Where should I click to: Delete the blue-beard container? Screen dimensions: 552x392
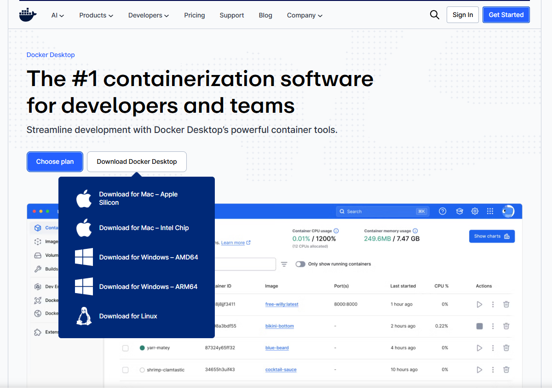[506, 348]
